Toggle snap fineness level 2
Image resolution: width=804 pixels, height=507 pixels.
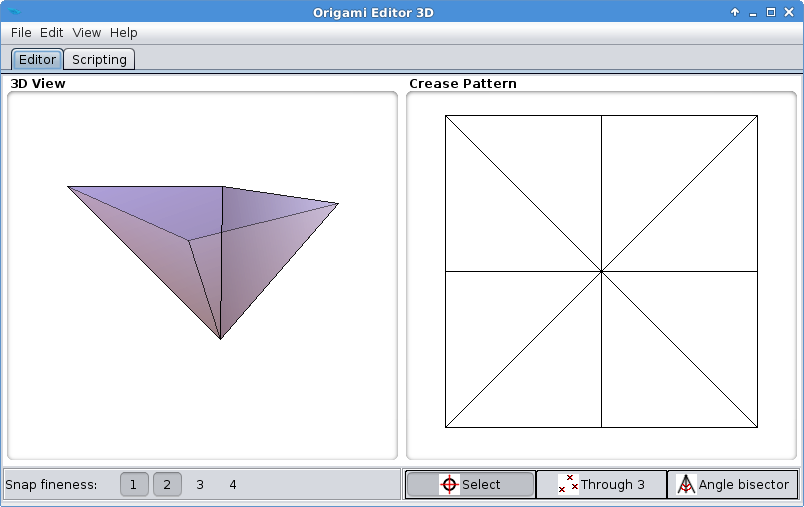click(167, 485)
